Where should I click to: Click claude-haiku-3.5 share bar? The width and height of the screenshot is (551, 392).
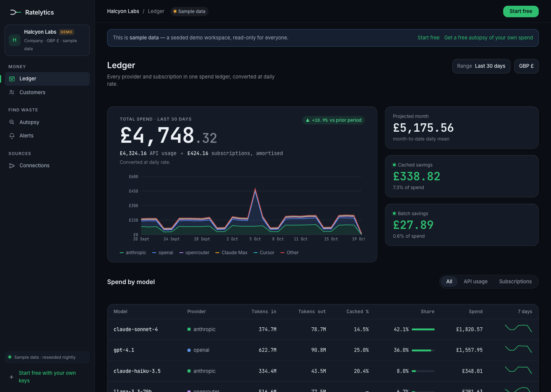423,371
